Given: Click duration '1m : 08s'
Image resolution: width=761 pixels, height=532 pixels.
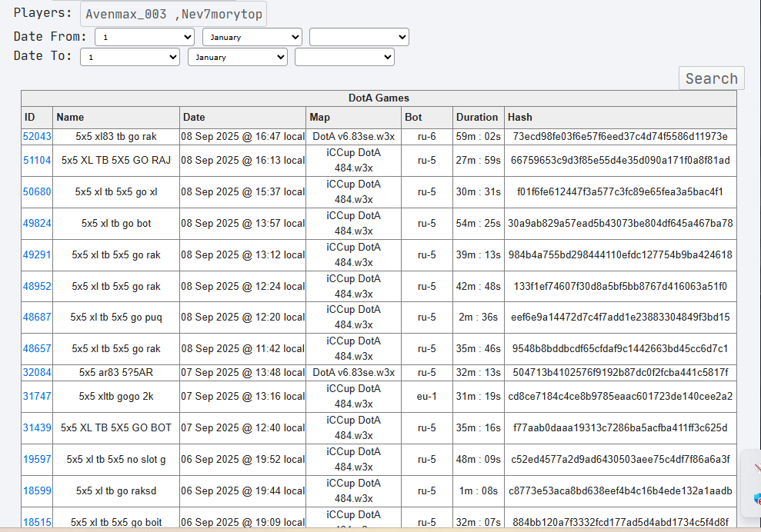Looking at the screenshot, I should point(478,490).
